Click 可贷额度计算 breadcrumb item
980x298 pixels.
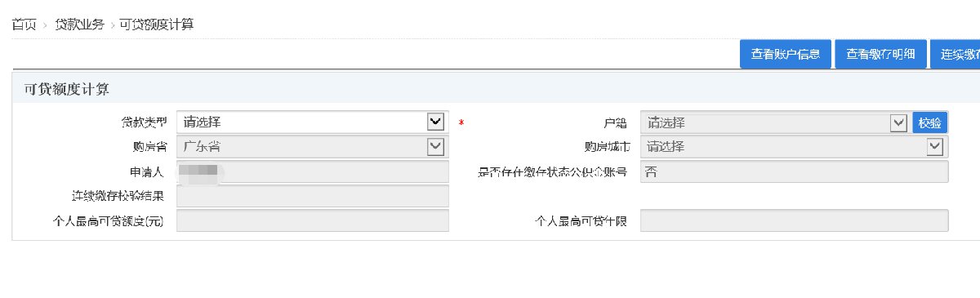(x=156, y=24)
